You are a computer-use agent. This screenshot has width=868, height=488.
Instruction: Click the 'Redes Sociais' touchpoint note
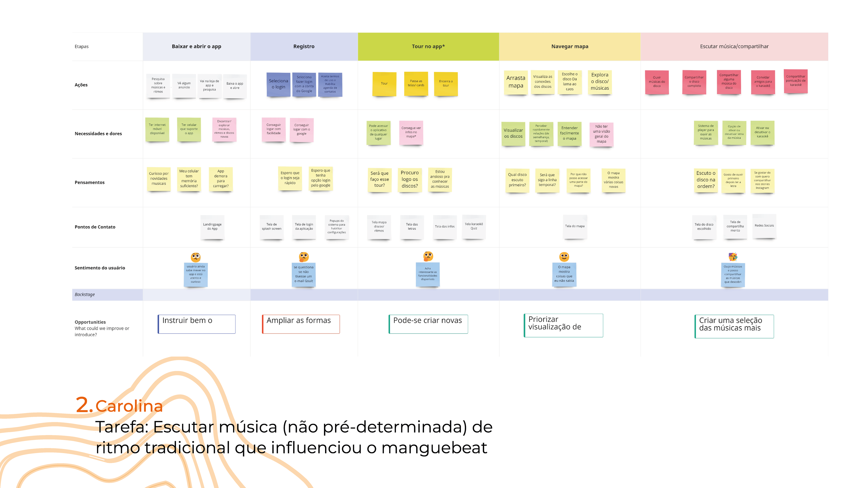(764, 226)
